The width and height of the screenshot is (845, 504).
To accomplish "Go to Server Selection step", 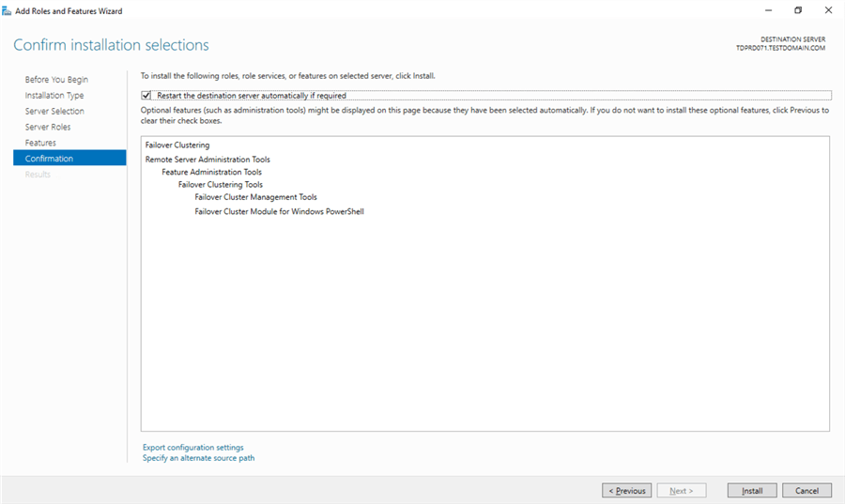I will pyautogui.click(x=54, y=111).
